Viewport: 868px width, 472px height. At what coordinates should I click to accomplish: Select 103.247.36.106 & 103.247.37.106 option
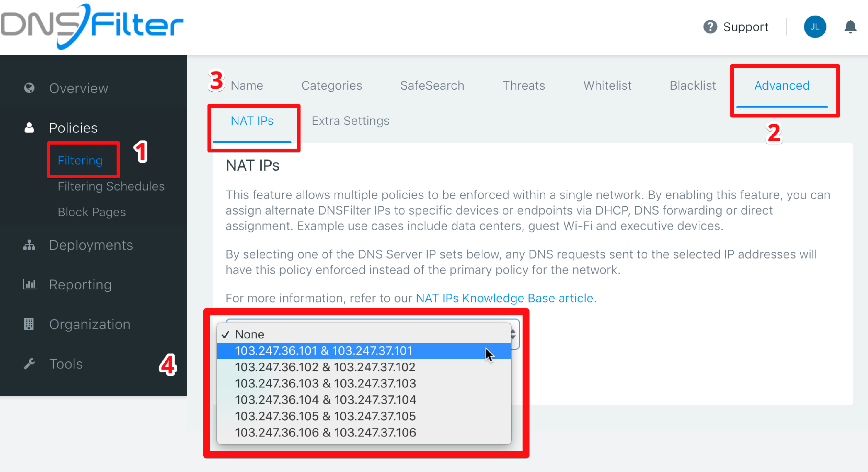coord(364,433)
